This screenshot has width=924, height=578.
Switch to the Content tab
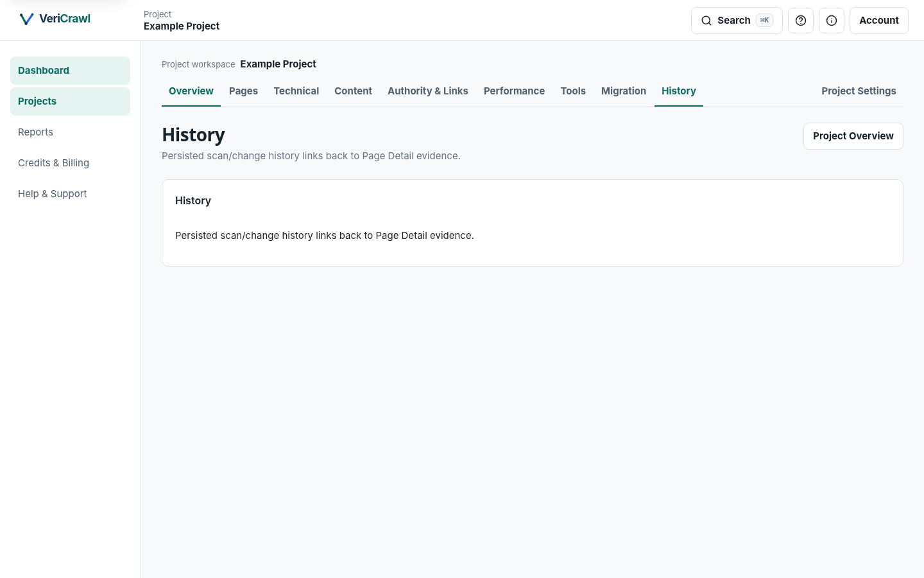353,91
